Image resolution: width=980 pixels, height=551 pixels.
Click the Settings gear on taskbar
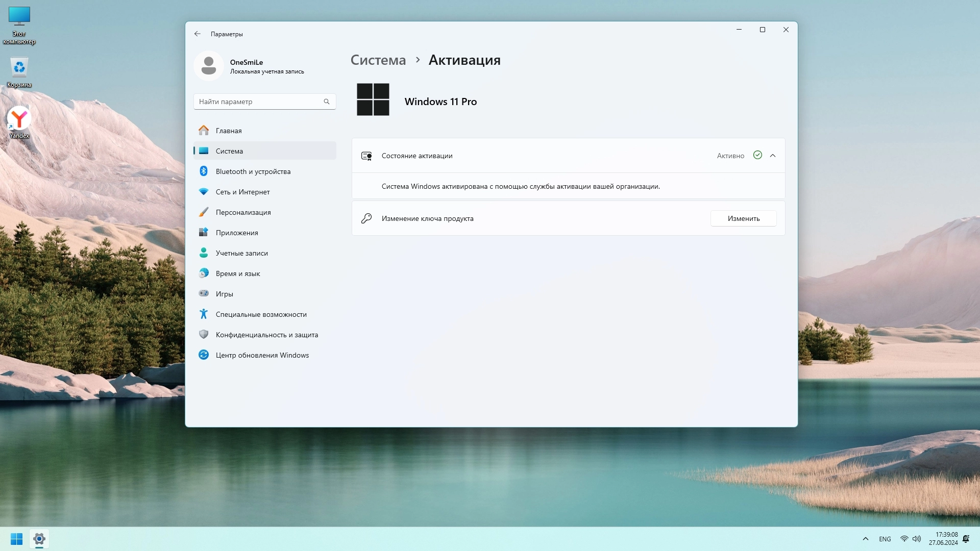[x=39, y=539]
